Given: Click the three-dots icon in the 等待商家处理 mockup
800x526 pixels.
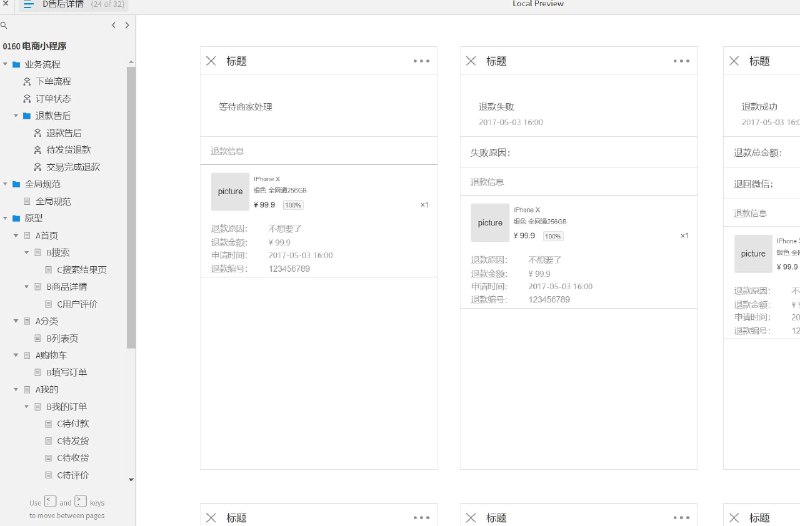Looking at the screenshot, I should (x=421, y=61).
